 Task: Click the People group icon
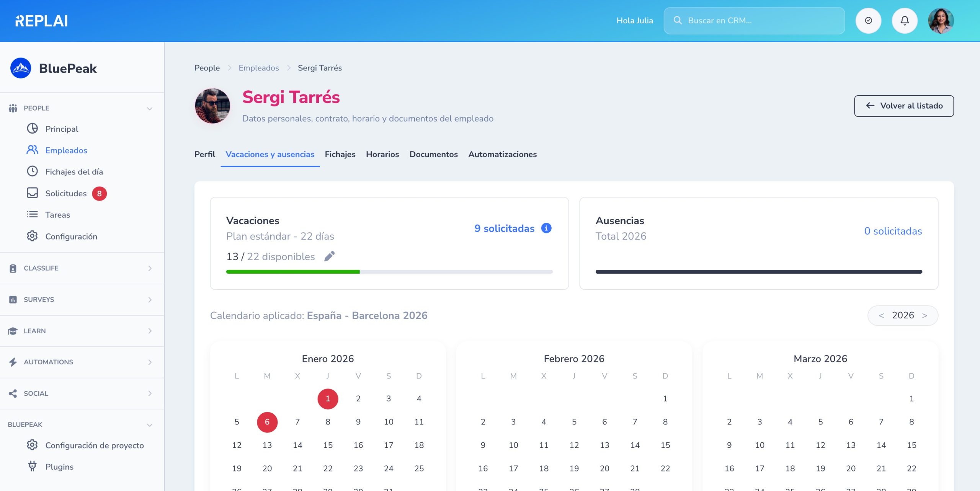click(x=13, y=108)
